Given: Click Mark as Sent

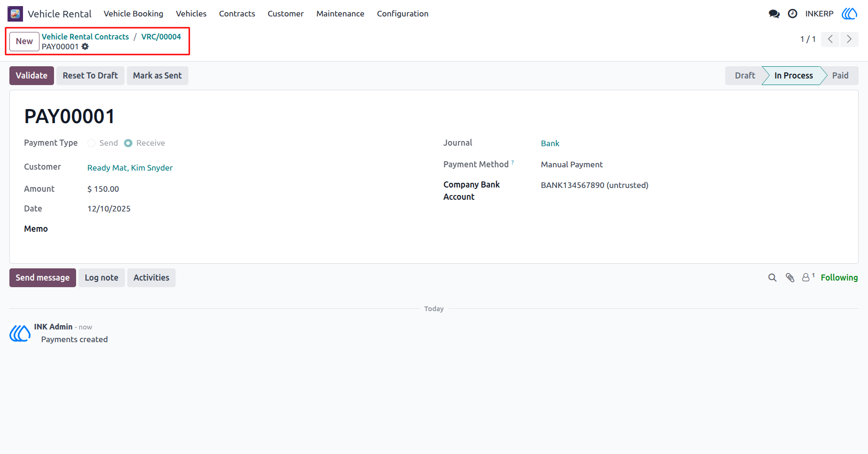Looking at the screenshot, I should point(157,76).
